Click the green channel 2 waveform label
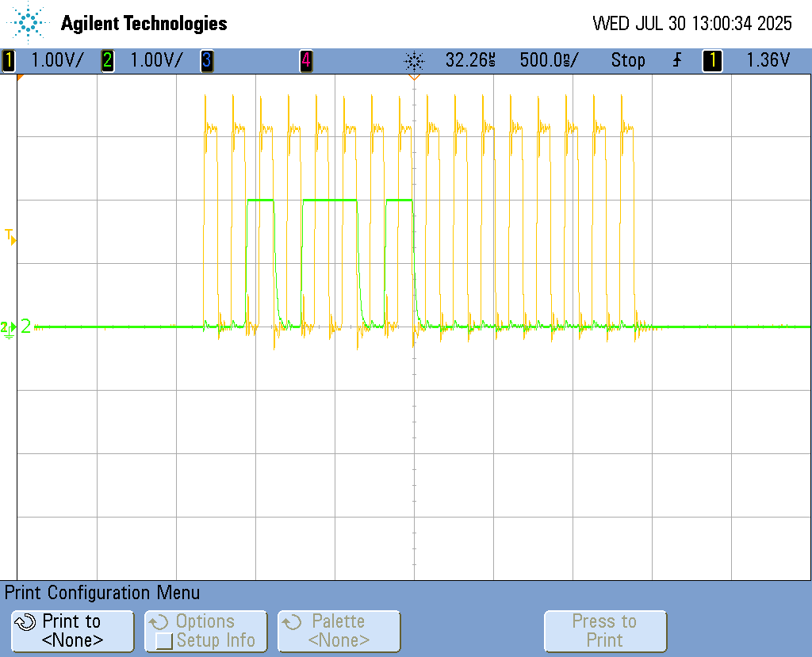The height and width of the screenshot is (657, 812). click(26, 327)
